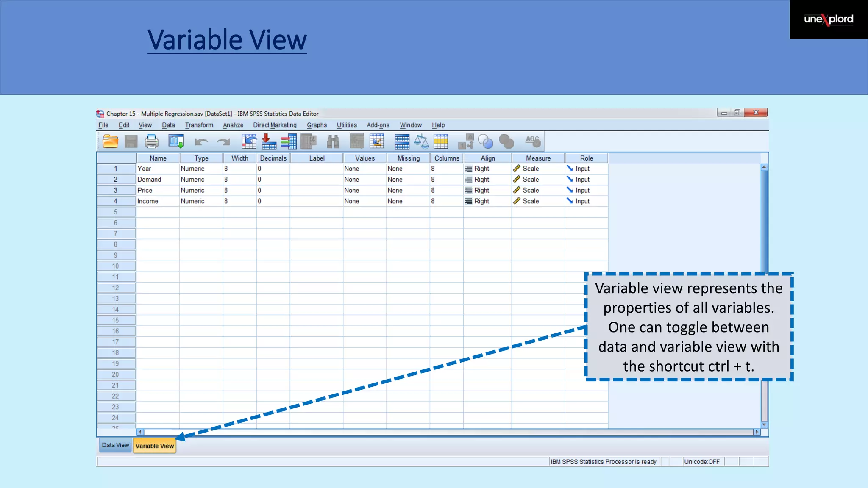
Task: Click the Open data document folder icon
Action: 110,141
